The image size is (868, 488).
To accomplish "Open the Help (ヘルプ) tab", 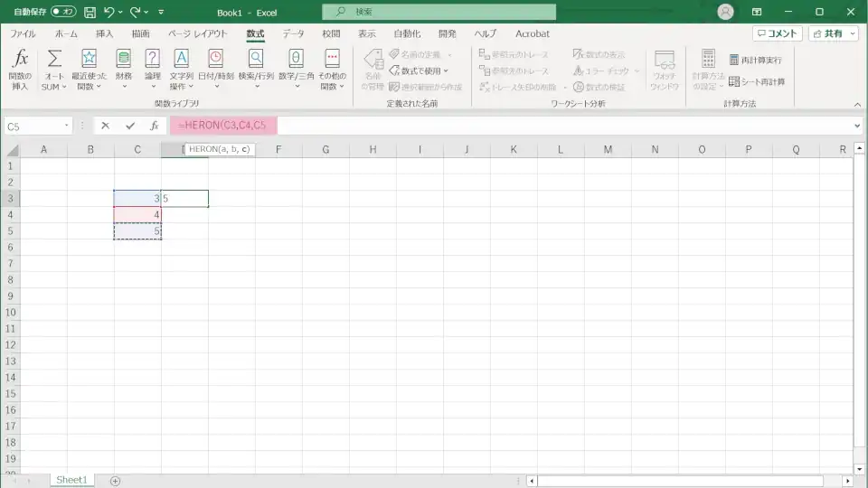I will click(486, 33).
